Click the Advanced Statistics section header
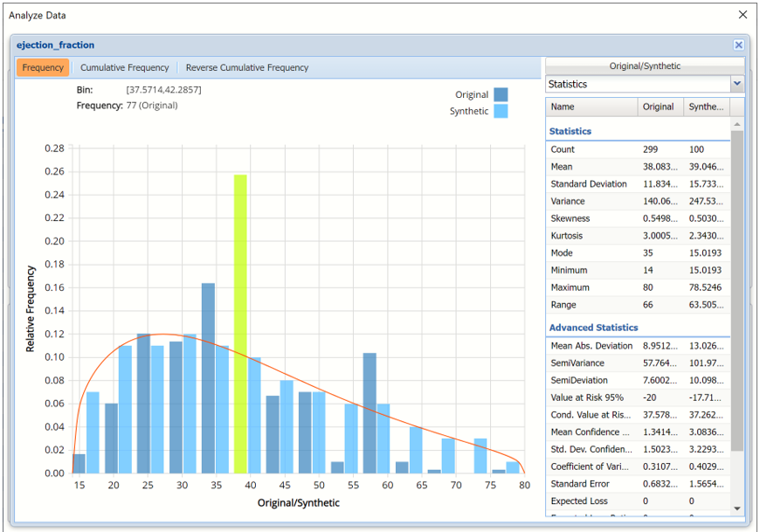 click(x=593, y=328)
